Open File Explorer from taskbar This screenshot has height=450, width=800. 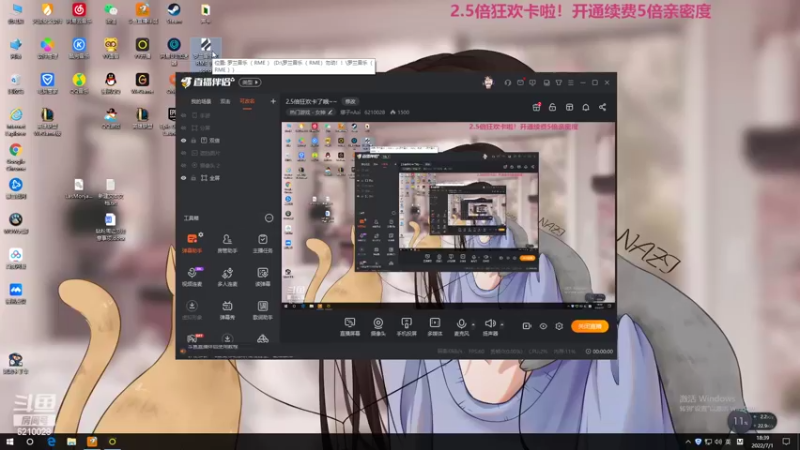pyautogui.click(x=71, y=442)
